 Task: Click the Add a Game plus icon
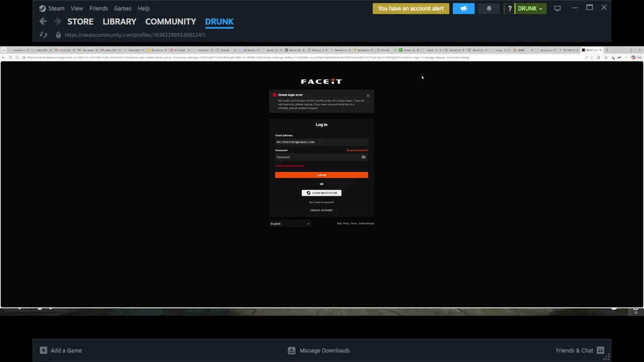43,350
